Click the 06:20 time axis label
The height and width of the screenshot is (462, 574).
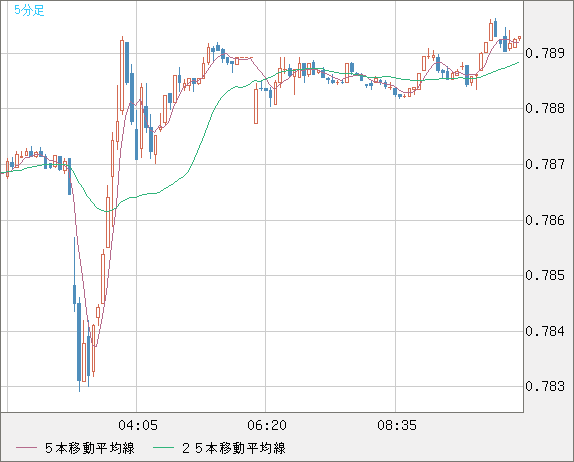pyautogui.click(x=267, y=425)
